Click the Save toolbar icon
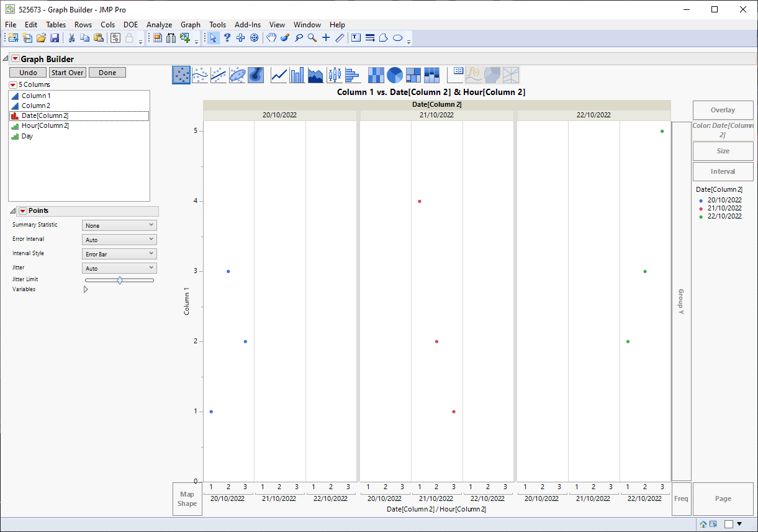The image size is (758, 532). (x=55, y=38)
